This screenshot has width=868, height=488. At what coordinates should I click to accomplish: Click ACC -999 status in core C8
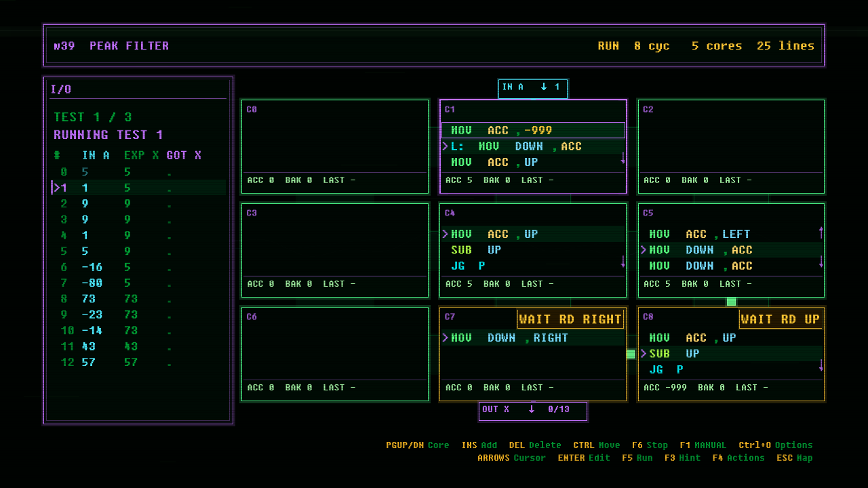point(665,388)
